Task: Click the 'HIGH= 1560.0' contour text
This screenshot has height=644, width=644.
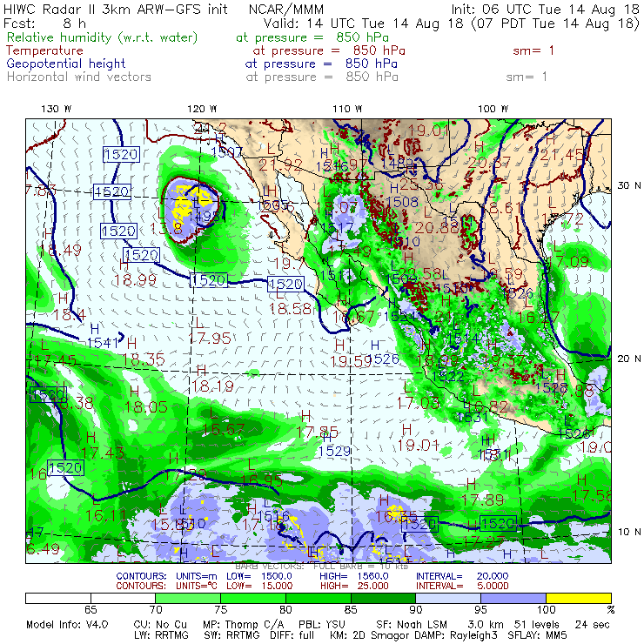Action: [x=354, y=576]
